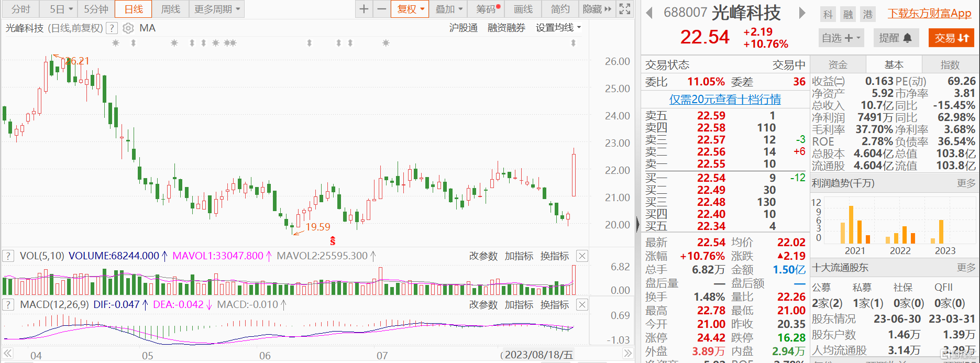Select the 日线 daily chart tab
Viewport: 980px width, 363px height.
tap(134, 9)
